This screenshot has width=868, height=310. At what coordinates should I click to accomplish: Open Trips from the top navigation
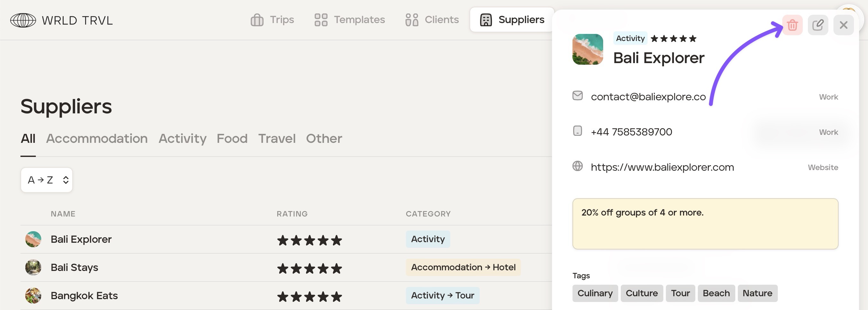click(272, 20)
